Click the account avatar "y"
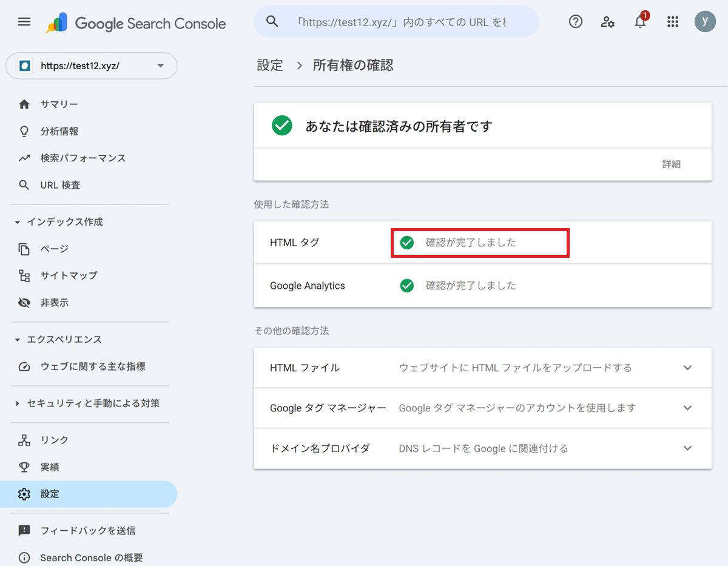This screenshot has width=728, height=566. click(x=705, y=22)
